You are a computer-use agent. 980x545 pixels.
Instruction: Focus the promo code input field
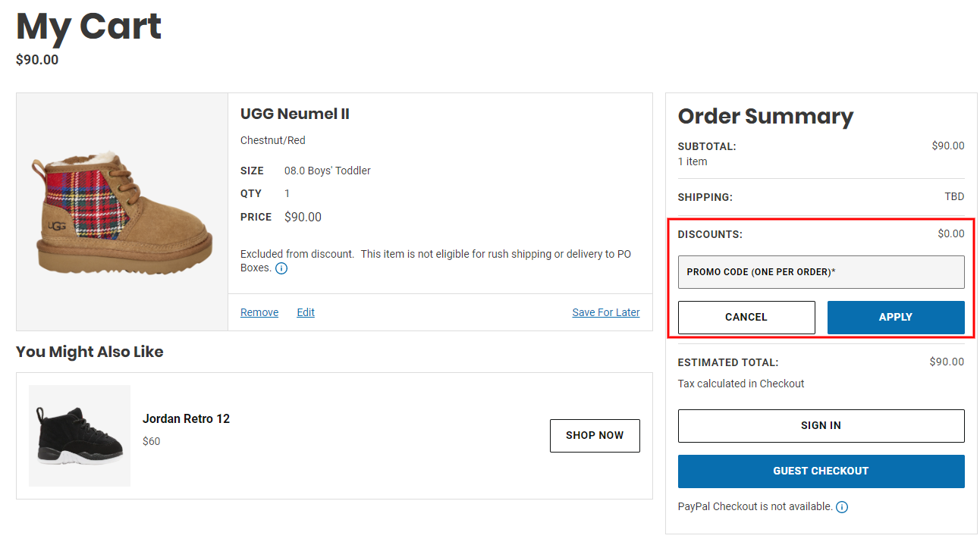tap(821, 272)
